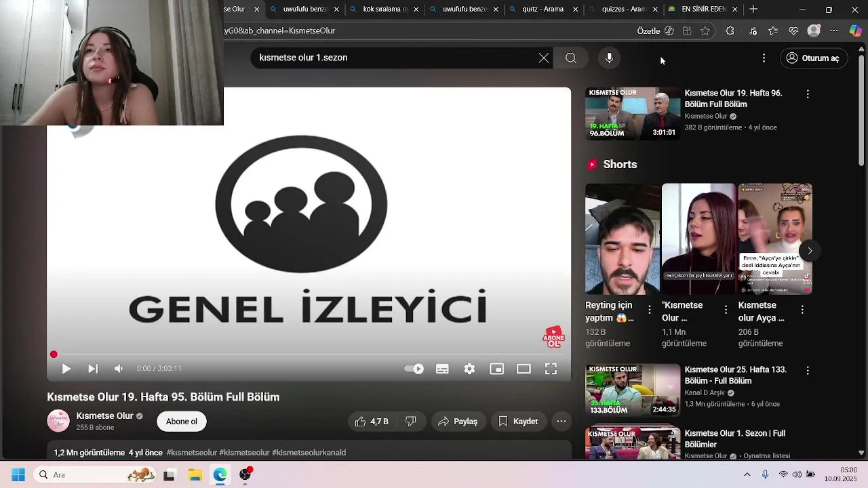Click the #kısmetseolur hashtag
The height and width of the screenshot is (488, 868).
(x=192, y=453)
